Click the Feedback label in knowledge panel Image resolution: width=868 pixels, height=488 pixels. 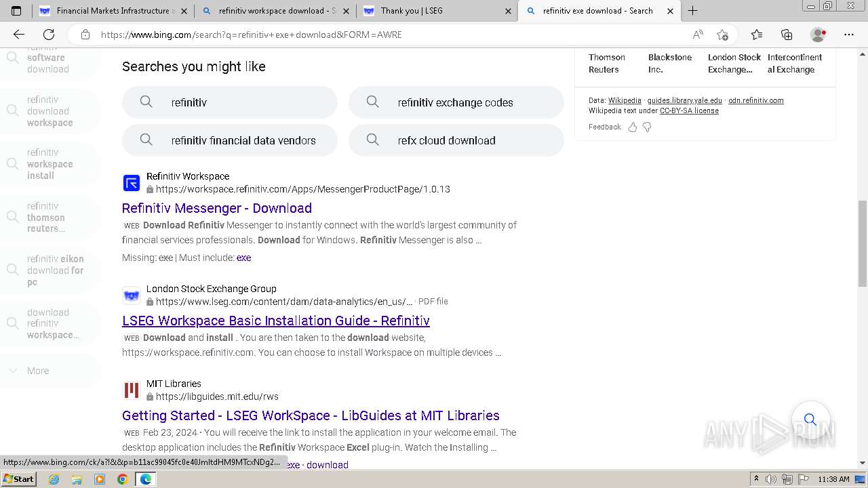[x=605, y=127]
